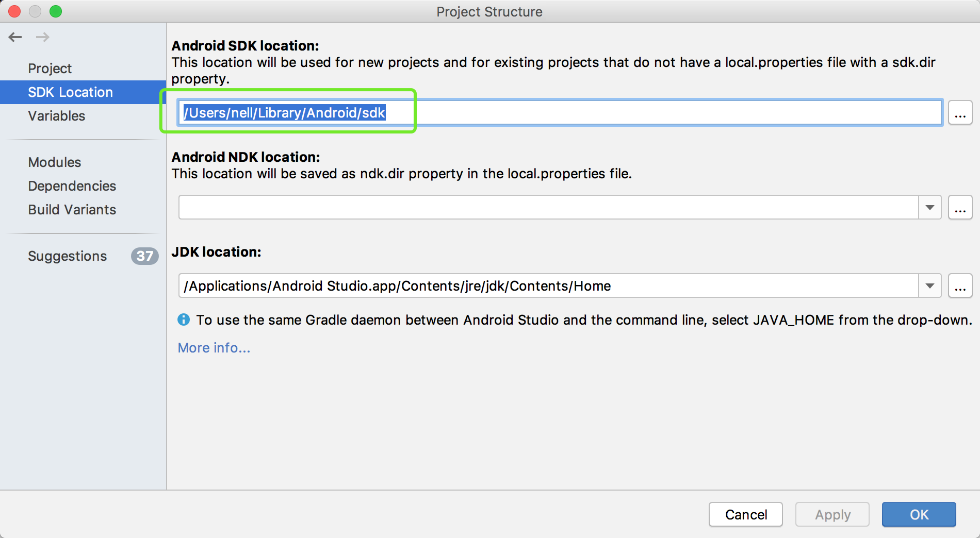This screenshot has height=538, width=980.
Task: Open the More info... link
Action: pos(214,348)
